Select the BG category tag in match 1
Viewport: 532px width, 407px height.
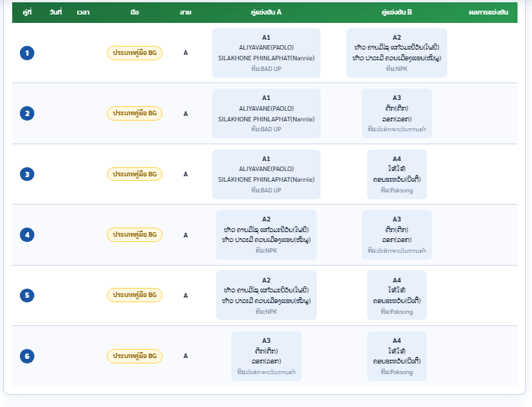pyautogui.click(x=134, y=53)
